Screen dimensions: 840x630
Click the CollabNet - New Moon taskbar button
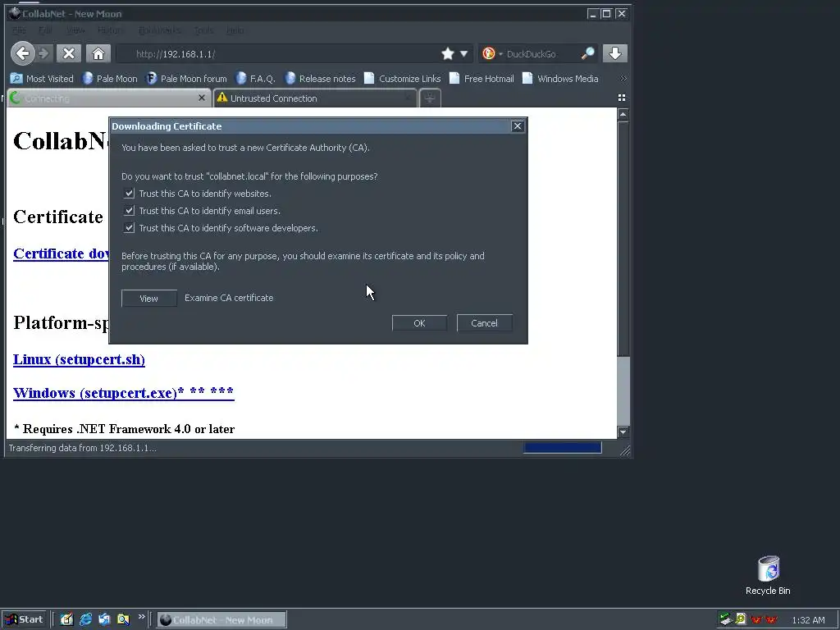point(221,620)
